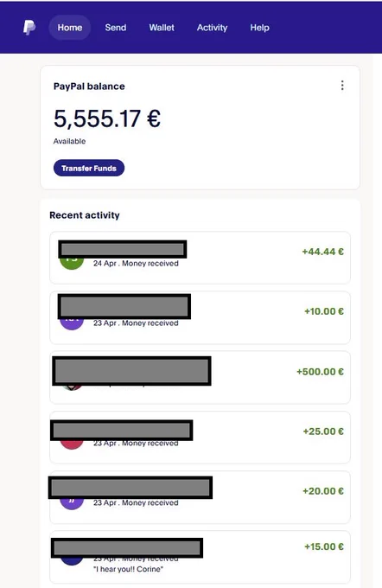Open the Home tab

70,28
